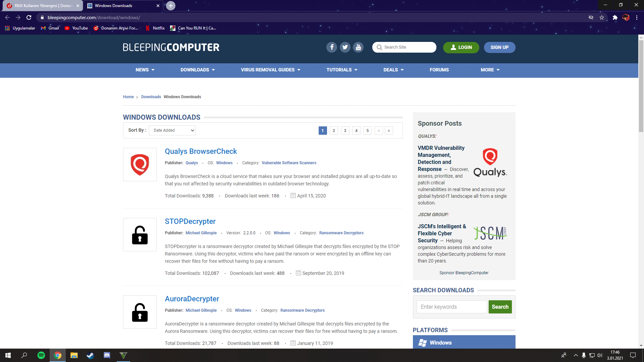The image size is (644, 362).
Task: Bookmark this page with the star icon
Action: [602, 17]
